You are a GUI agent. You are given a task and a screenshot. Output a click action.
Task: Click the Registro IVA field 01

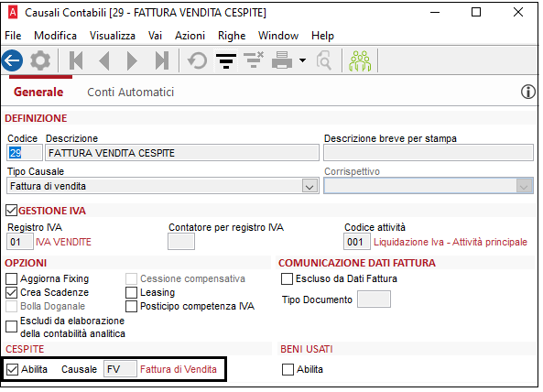[20, 242]
